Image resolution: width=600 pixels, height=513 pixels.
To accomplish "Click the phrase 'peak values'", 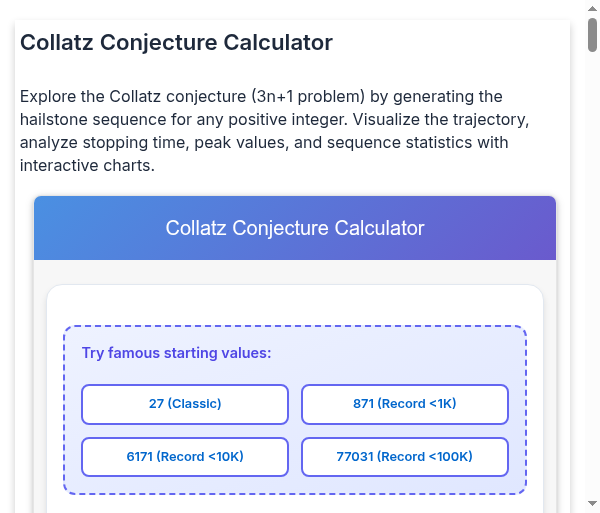I will click(x=240, y=143).
